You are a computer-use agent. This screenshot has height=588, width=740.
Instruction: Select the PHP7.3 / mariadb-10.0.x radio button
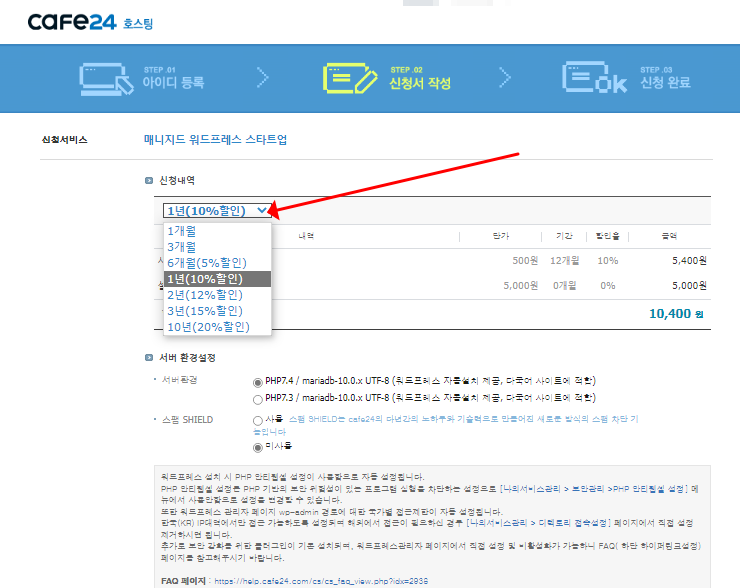[258, 399]
